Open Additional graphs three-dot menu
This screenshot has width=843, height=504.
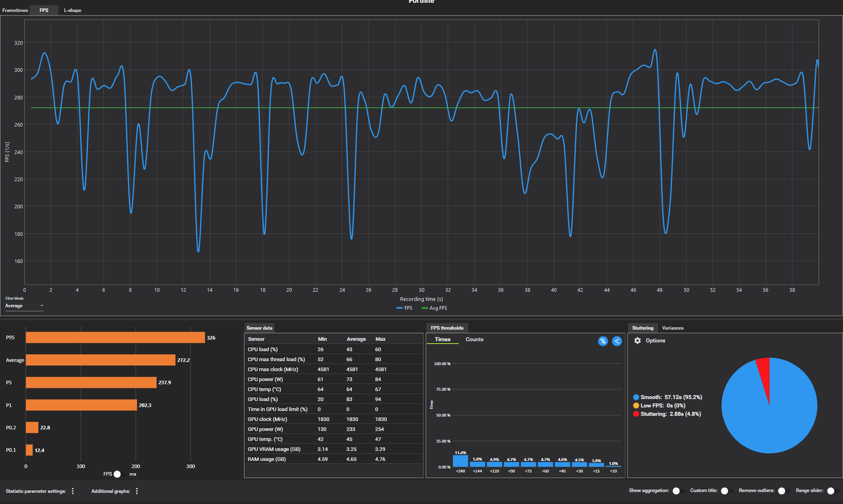[137, 491]
